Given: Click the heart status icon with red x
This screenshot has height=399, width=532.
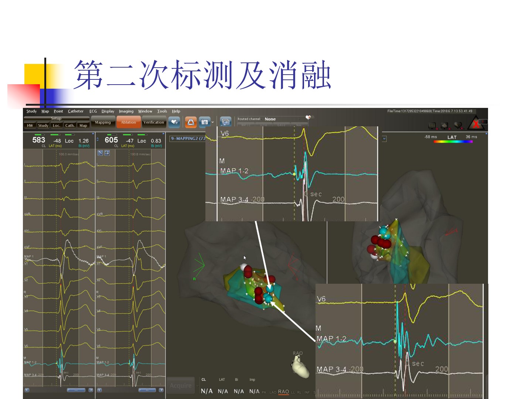Looking at the screenshot, I should [458, 126].
